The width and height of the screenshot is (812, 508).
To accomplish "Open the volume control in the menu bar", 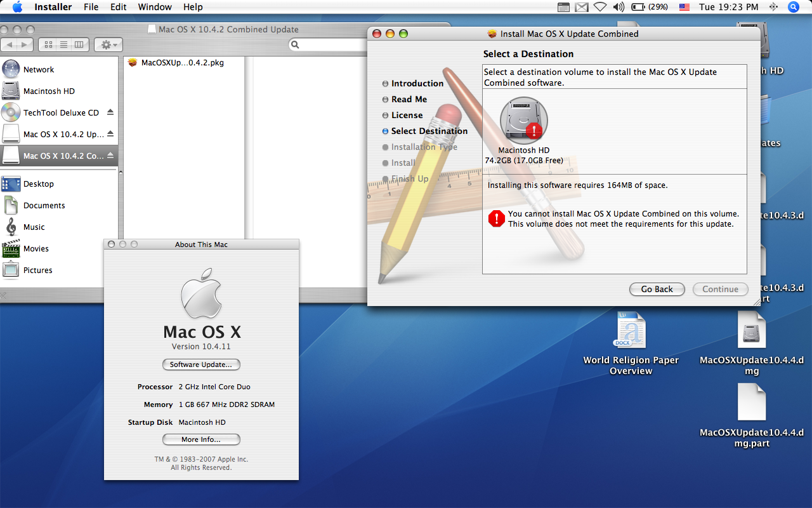I will (x=619, y=7).
